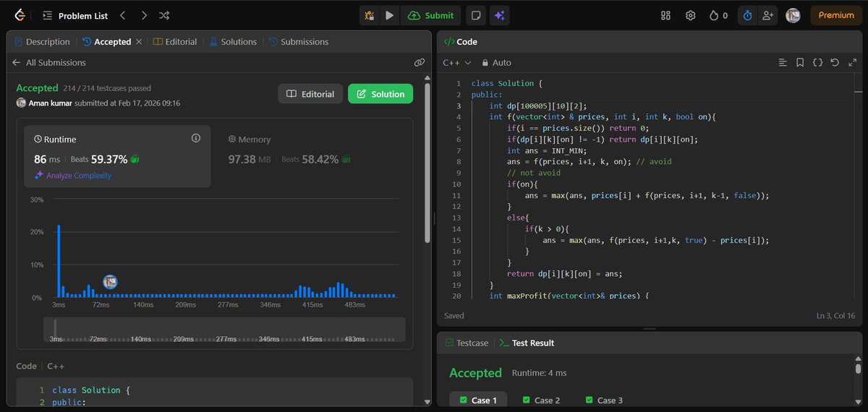
Task: Open the C++ language dropdown
Action: [x=457, y=63]
